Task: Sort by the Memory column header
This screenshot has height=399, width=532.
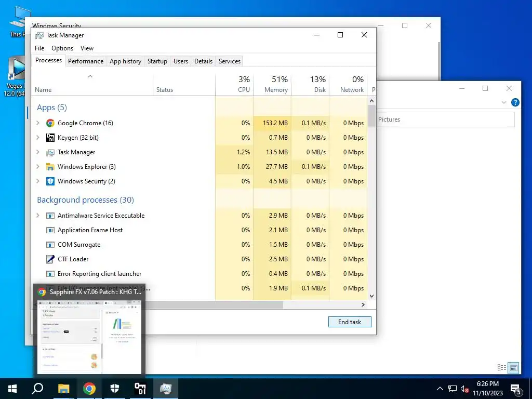Action: pyautogui.click(x=272, y=85)
